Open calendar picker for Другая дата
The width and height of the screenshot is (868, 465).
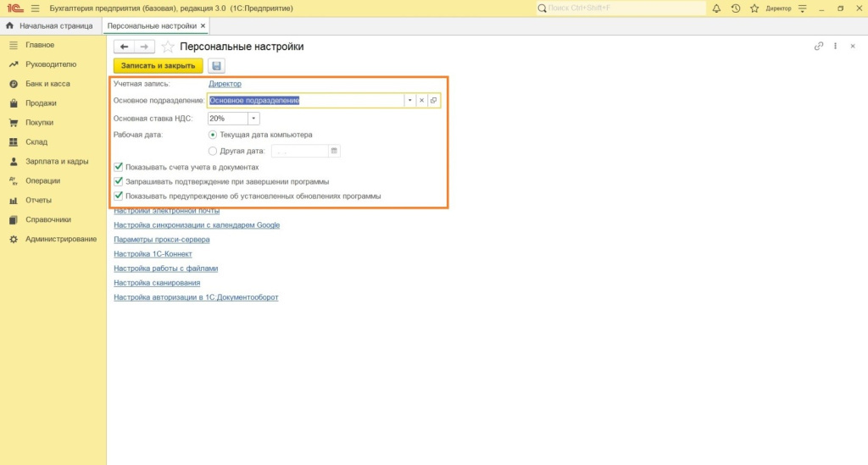tap(334, 151)
